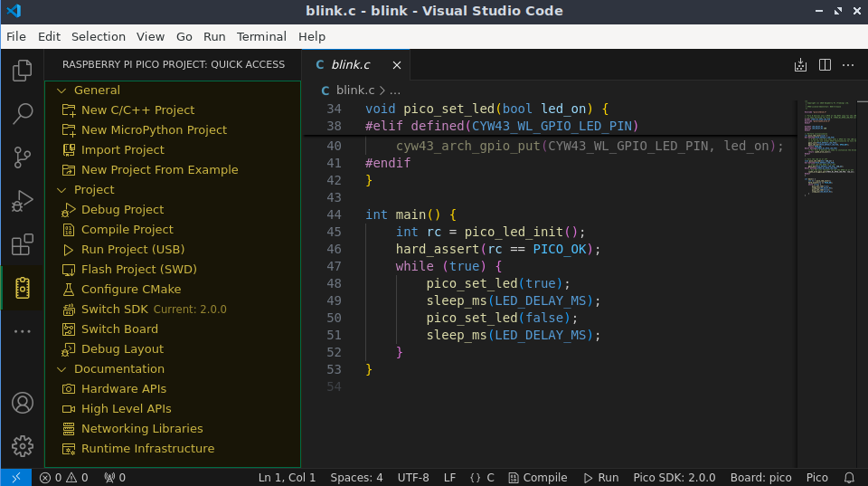The image size is (868, 486).
Task: Close the blink.c tab
Action: click(x=397, y=65)
